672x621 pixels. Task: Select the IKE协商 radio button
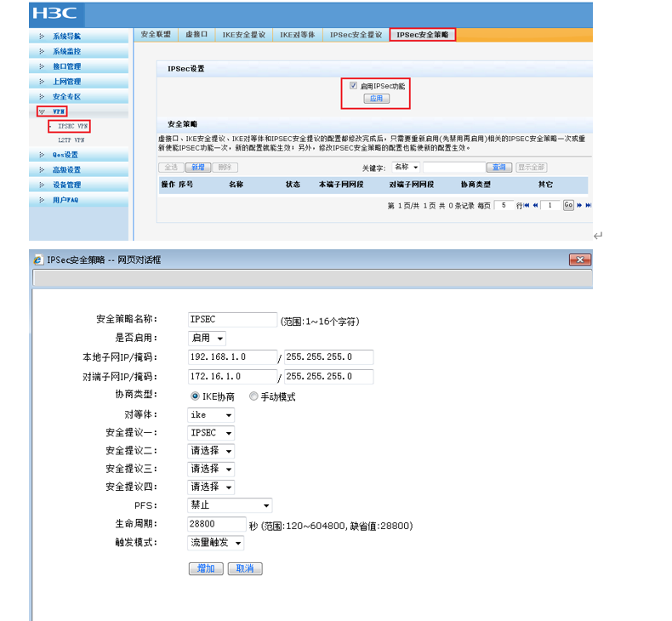(x=195, y=396)
